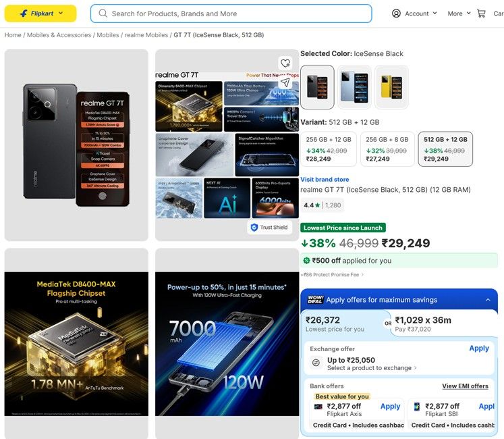
Task: Click the share arrow icon
Action: [x=285, y=82]
